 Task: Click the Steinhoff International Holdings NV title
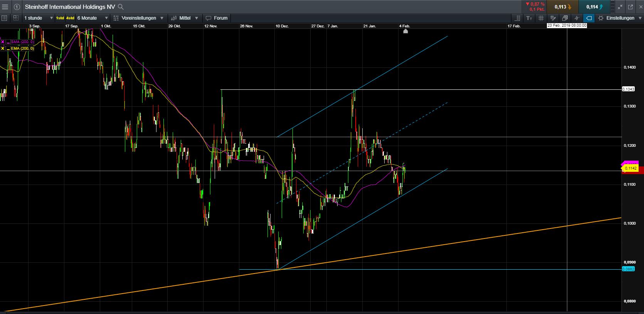coord(70,7)
